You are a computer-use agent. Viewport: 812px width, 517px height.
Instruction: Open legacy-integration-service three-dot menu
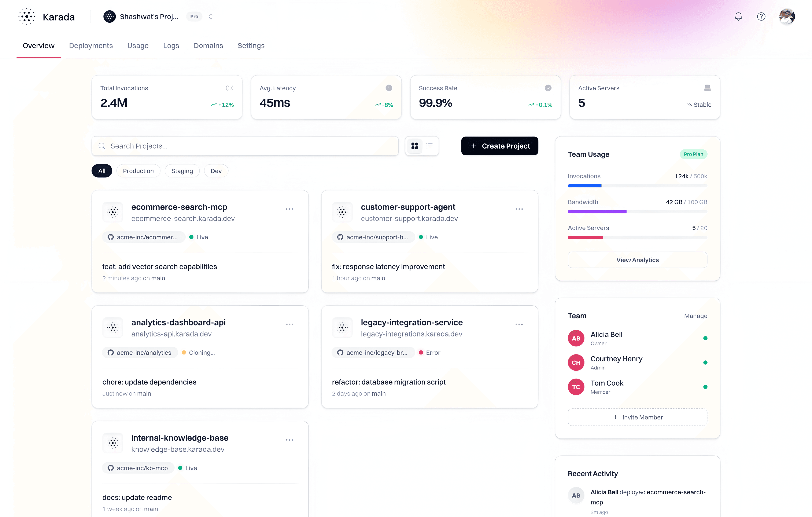click(x=519, y=324)
